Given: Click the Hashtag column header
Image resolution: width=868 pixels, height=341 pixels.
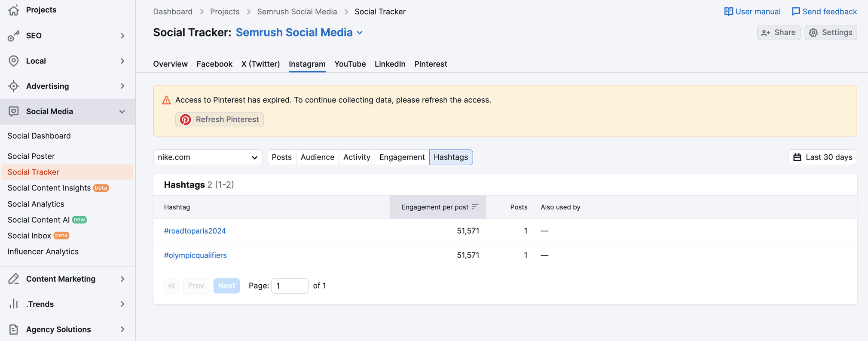Looking at the screenshot, I should (177, 207).
